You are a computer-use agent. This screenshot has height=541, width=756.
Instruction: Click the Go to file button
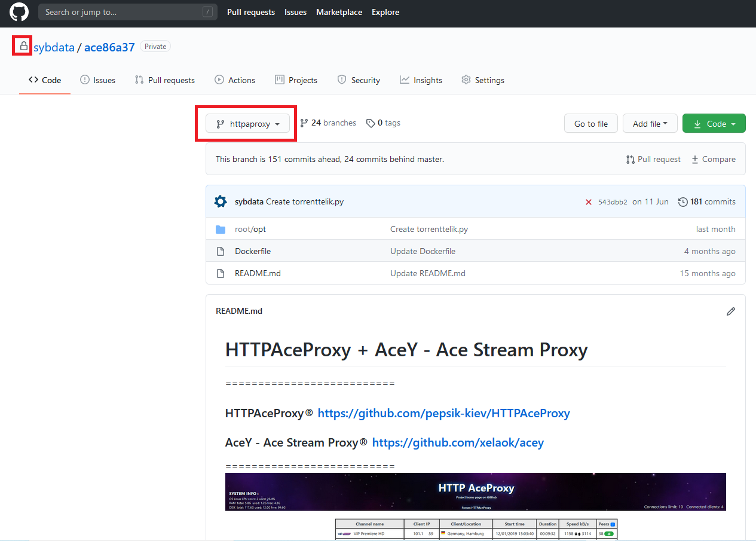tap(591, 124)
